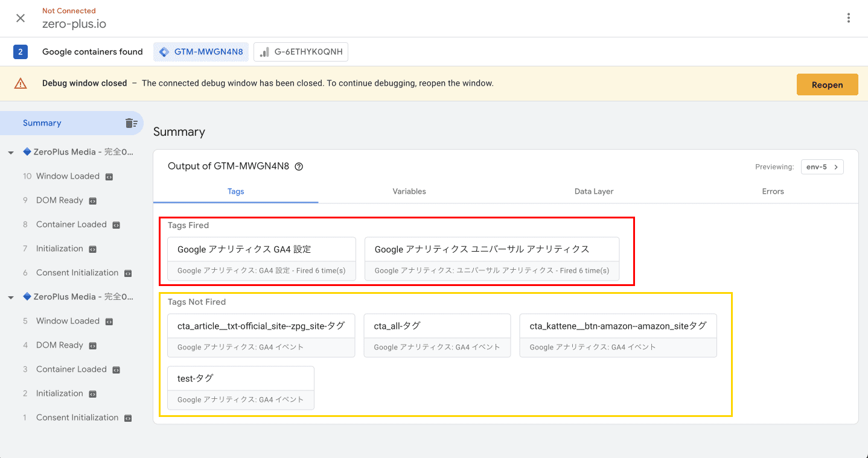Select event 7 Initialization
This screenshot has height=458, width=868.
[x=59, y=249]
